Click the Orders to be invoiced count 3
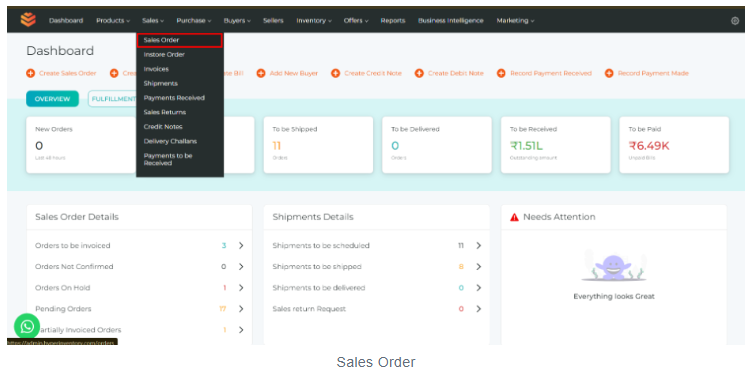 click(x=224, y=245)
